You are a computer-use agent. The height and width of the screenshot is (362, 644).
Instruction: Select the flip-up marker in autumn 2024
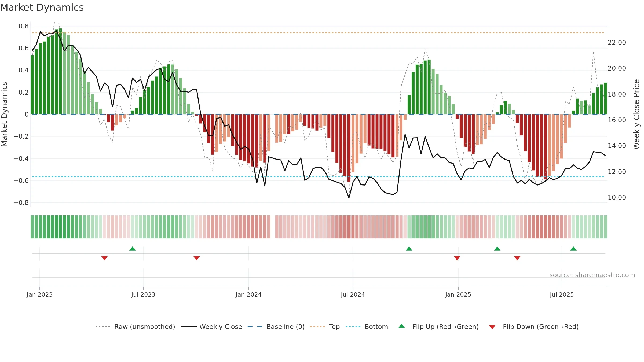pyautogui.click(x=409, y=249)
